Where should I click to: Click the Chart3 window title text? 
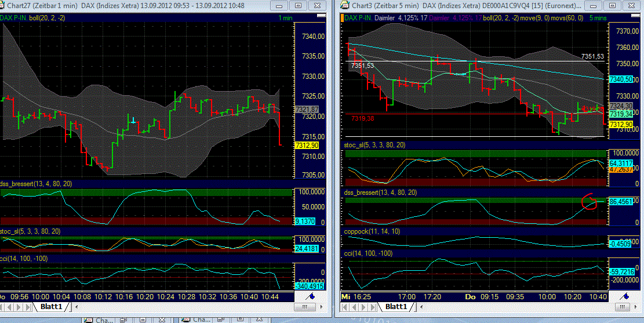pyautogui.click(x=467, y=6)
